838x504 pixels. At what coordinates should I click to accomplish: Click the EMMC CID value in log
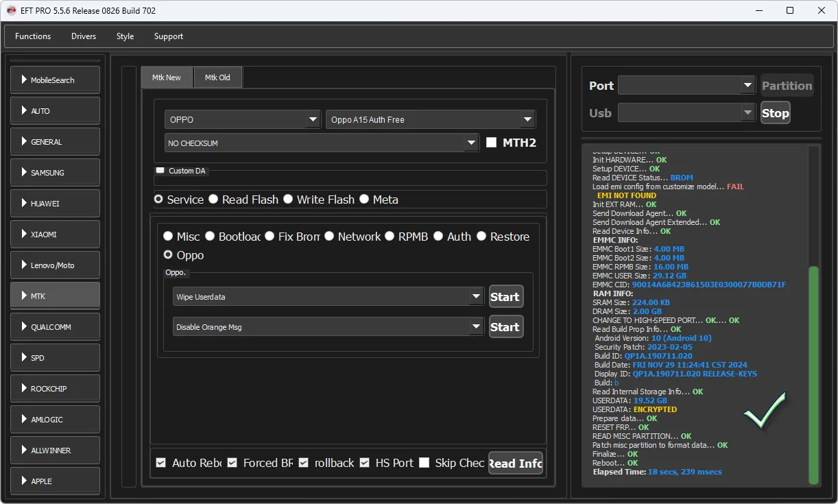pyautogui.click(x=709, y=285)
